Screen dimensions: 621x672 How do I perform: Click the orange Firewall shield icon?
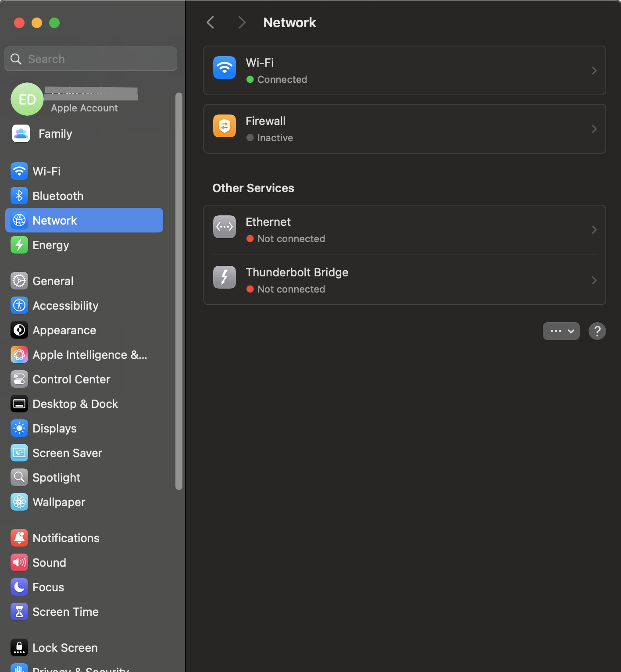point(225,126)
